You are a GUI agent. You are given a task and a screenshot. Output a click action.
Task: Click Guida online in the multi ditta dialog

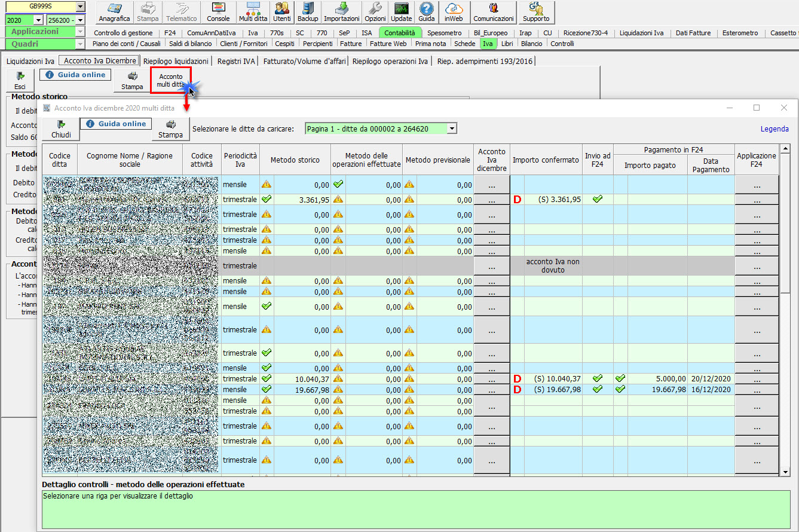[x=116, y=124]
